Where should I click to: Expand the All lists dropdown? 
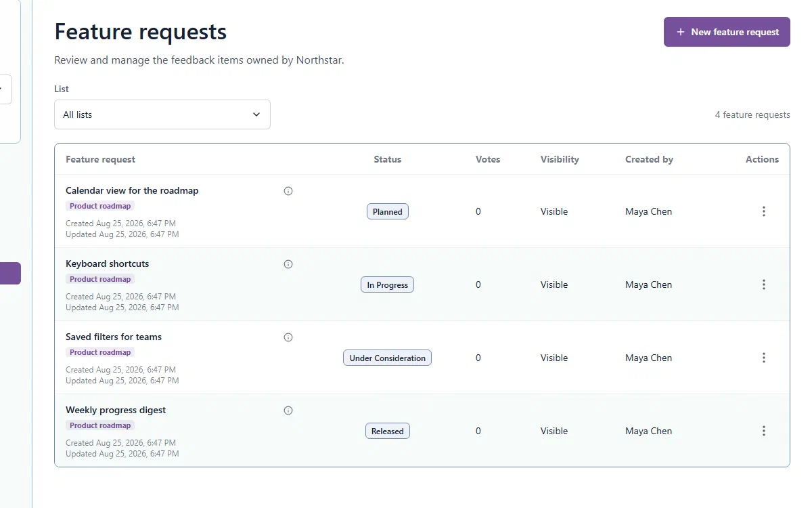162,114
